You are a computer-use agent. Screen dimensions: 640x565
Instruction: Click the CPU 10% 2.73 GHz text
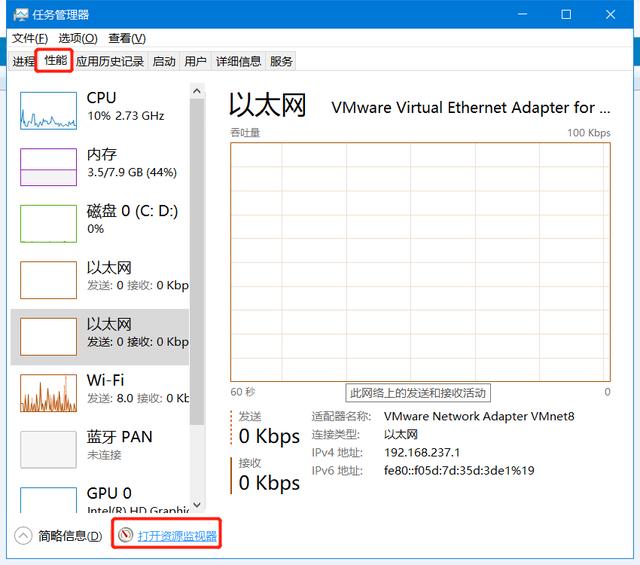point(126,116)
